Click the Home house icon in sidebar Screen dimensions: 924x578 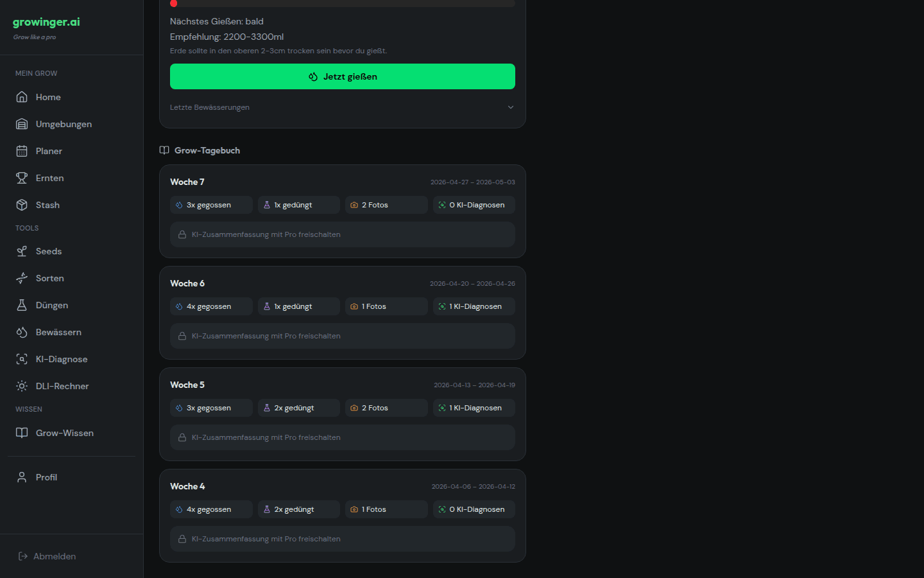22,97
